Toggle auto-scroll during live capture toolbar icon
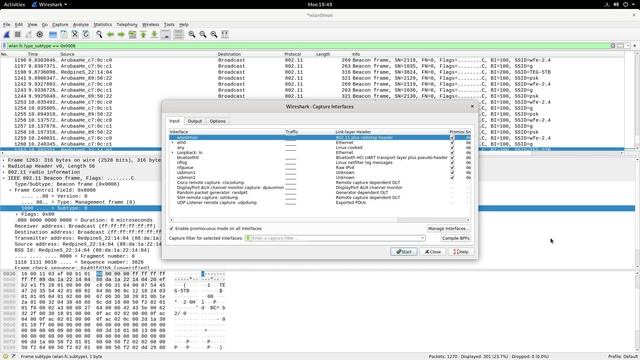640x360 pixels. (165, 35)
